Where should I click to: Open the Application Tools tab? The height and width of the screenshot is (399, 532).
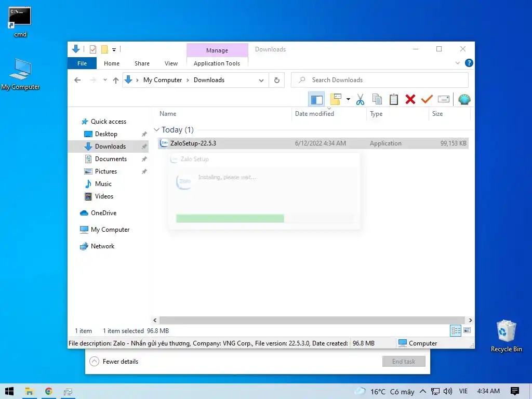tap(217, 63)
